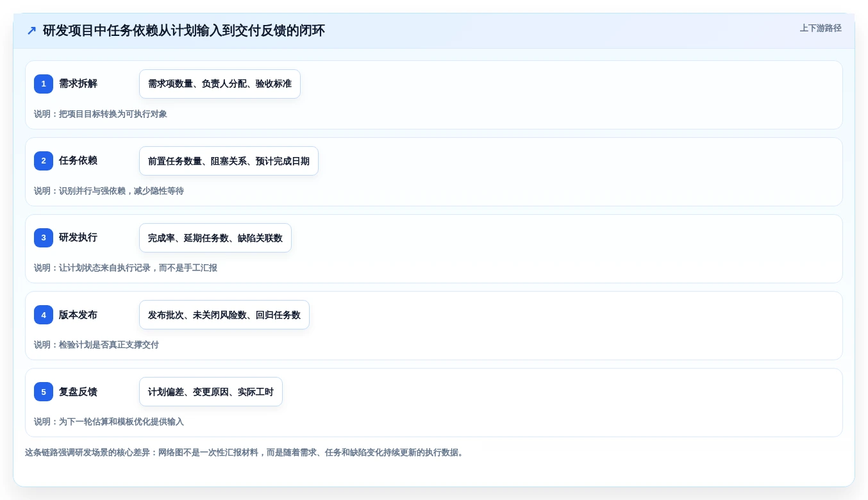Viewport: 868px width, 500px height.
Task: Select step number 3 badge for 研发执行
Action: point(44,238)
